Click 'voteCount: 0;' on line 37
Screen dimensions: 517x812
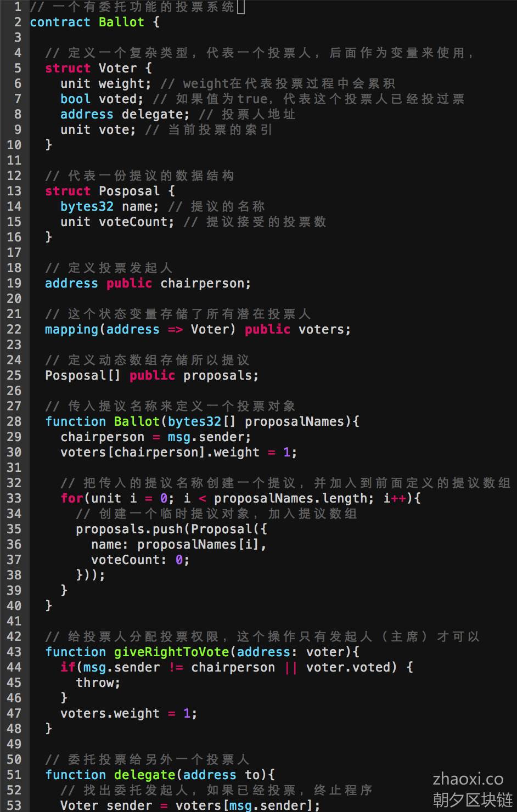coord(141,560)
